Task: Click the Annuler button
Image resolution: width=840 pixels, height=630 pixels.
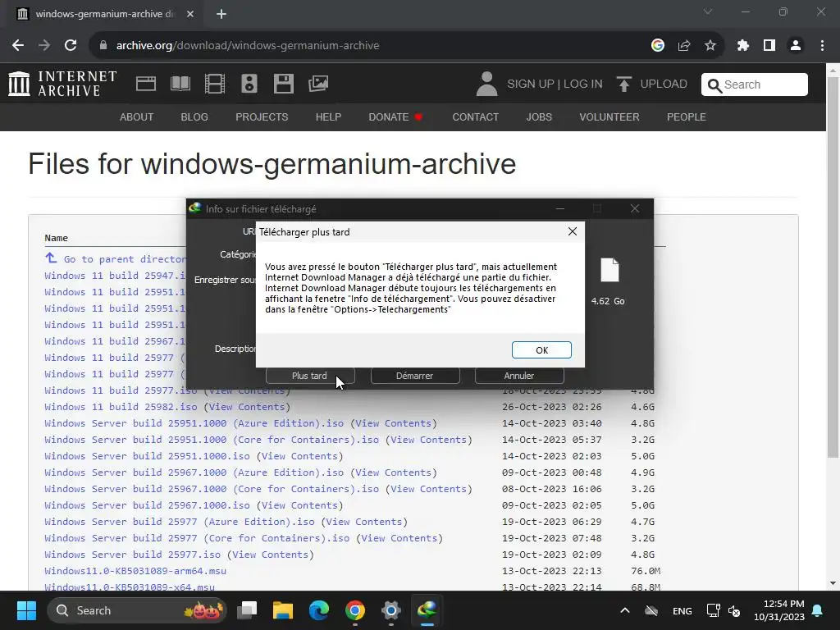Action: [519, 376]
